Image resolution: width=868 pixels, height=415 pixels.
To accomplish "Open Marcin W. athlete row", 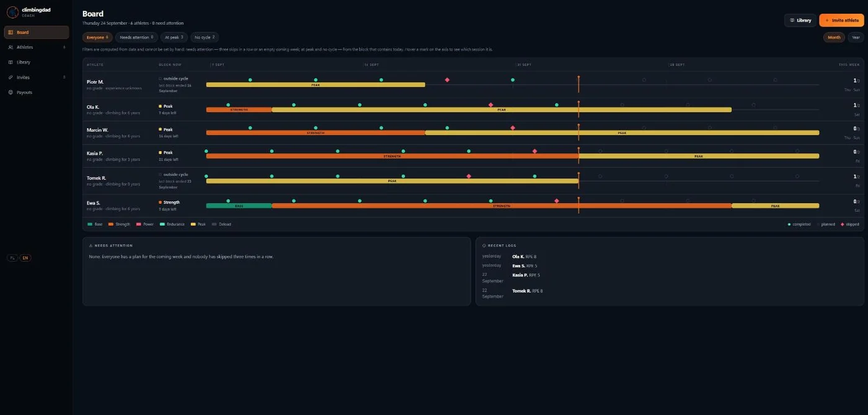I will pyautogui.click(x=473, y=133).
